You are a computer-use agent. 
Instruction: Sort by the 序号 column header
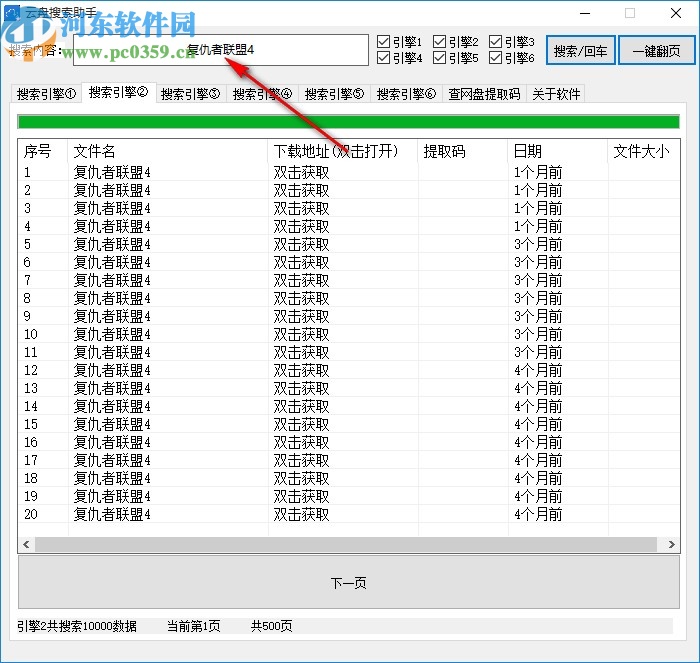[x=43, y=151]
